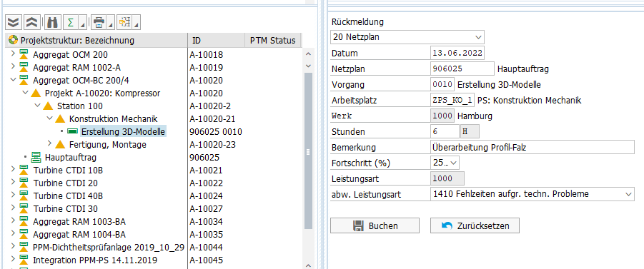Expand the Fertigung, Montage node
The height and width of the screenshot is (269, 644).
[x=49, y=144]
